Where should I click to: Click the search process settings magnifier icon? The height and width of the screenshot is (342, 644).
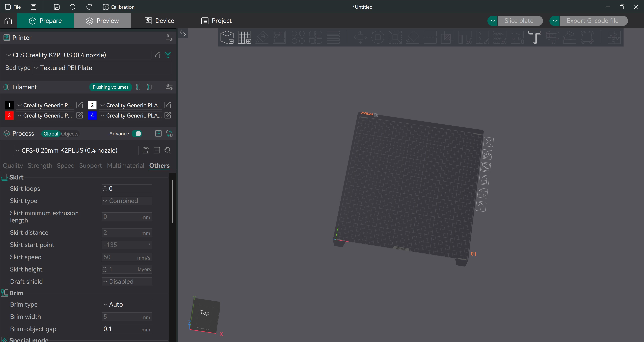pyautogui.click(x=168, y=150)
